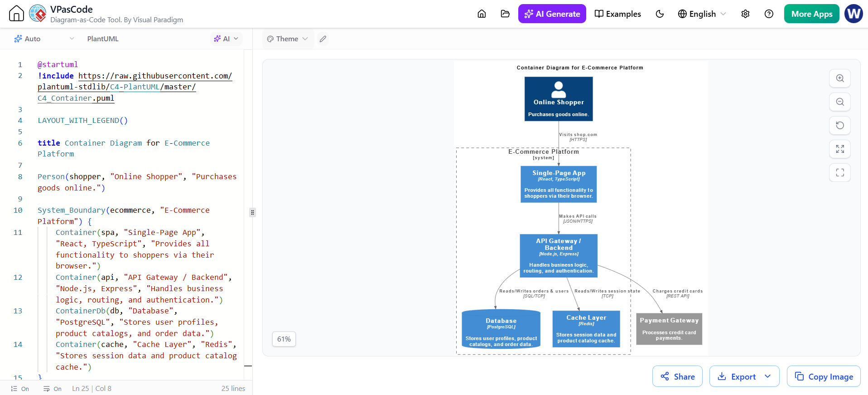
Task: Click the Cache Layer box in diagram
Action: point(586,329)
